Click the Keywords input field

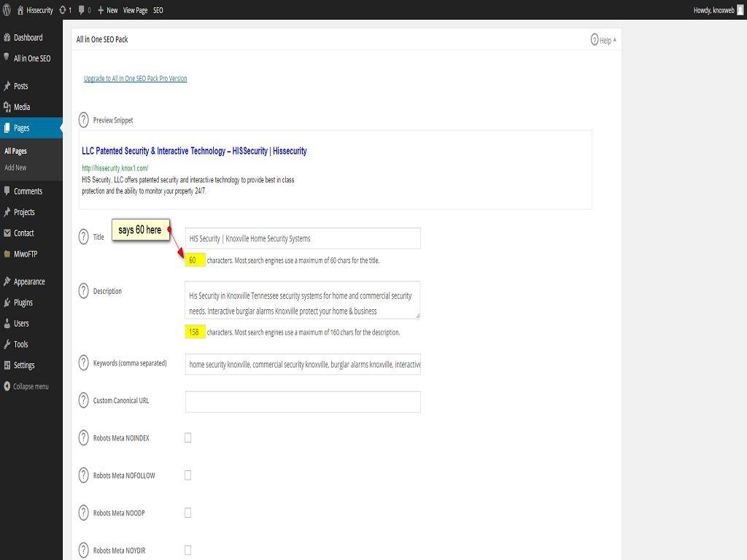click(303, 365)
